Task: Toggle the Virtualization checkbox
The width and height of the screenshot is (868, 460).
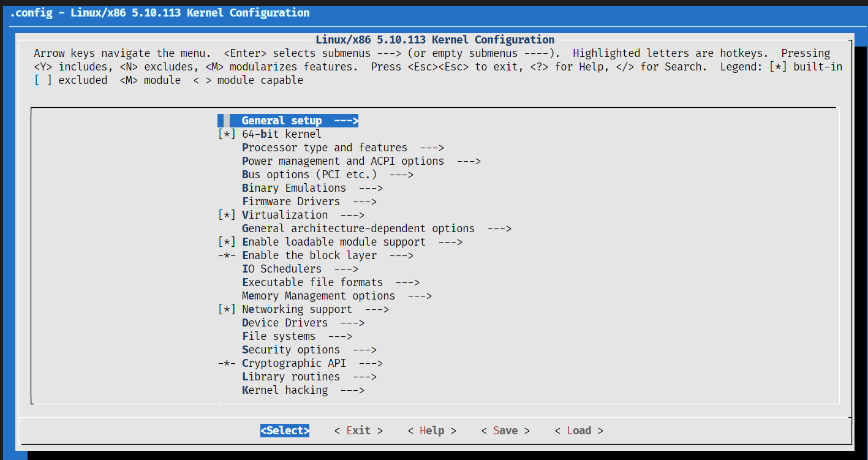Action: click(227, 215)
